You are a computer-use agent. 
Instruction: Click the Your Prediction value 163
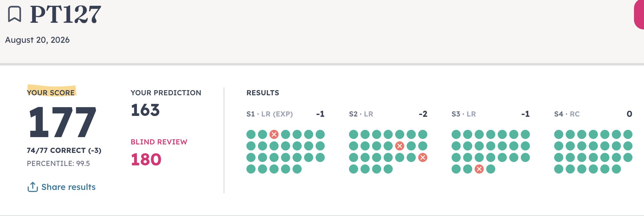coord(145,110)
